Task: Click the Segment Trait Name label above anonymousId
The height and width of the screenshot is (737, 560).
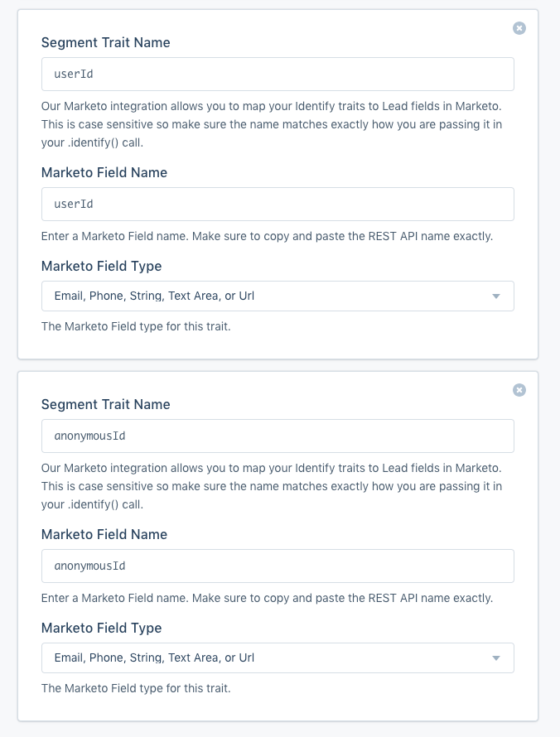Action: coord(106,404)
